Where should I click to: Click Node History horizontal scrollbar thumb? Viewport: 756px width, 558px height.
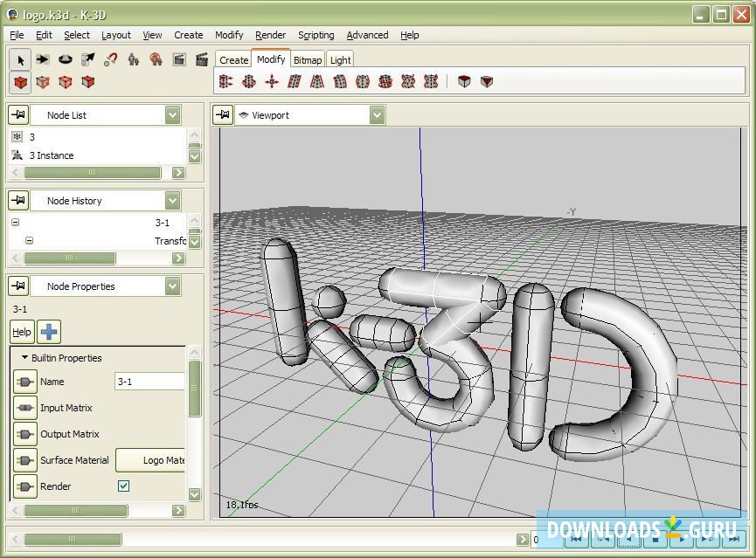[70, 258]
